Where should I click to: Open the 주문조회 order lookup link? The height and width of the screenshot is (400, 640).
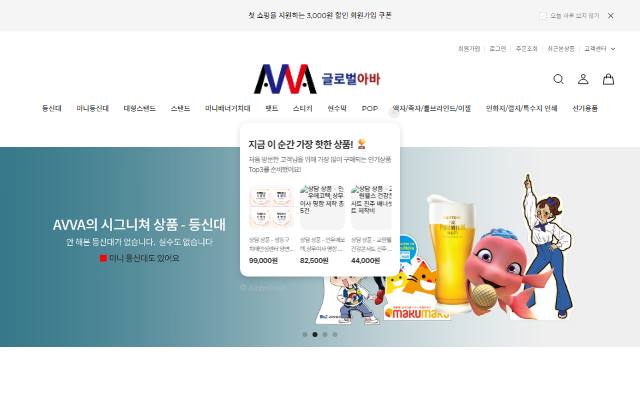pyautogui.click(x=527, y=49)
